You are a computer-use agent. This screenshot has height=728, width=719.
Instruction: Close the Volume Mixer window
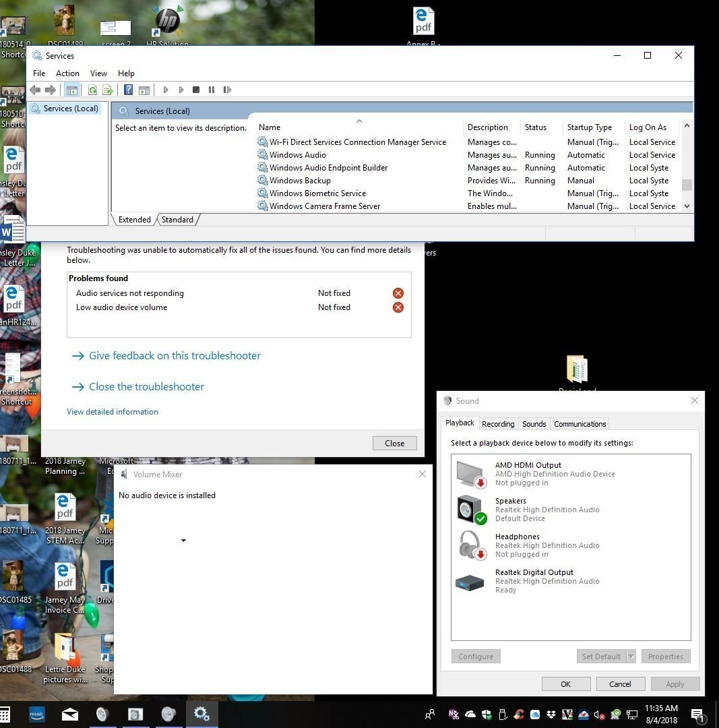pos(423,474)
